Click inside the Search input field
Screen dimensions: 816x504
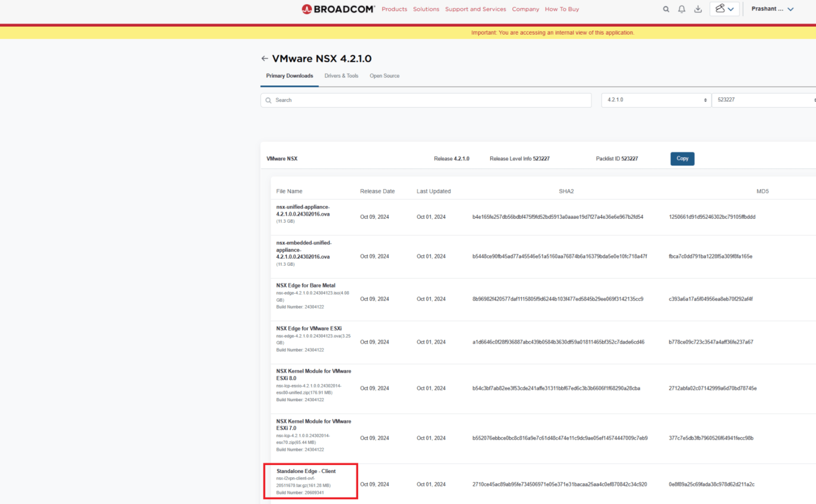coord(396,100)
